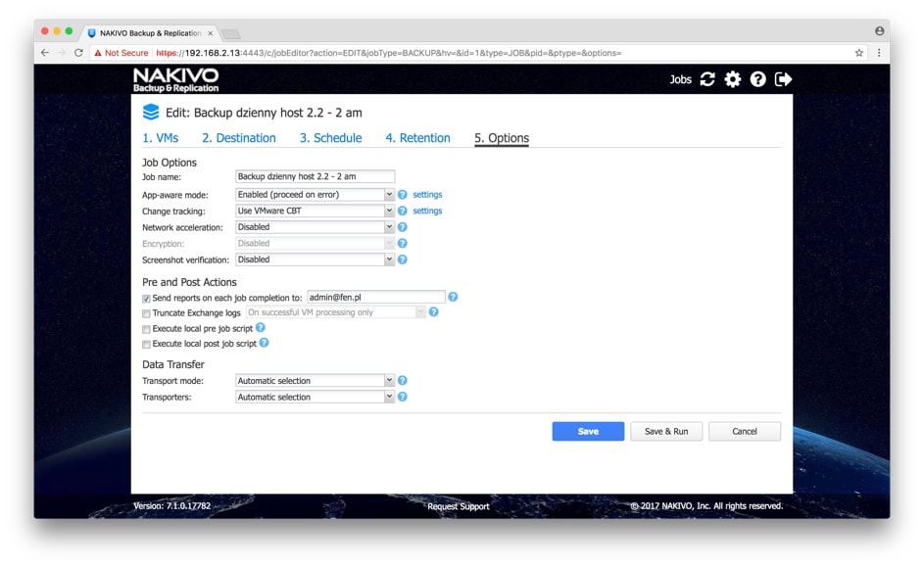Click the browser forward arrow
The width and height of the screenshot is (924, 567).
coord(62,53)
